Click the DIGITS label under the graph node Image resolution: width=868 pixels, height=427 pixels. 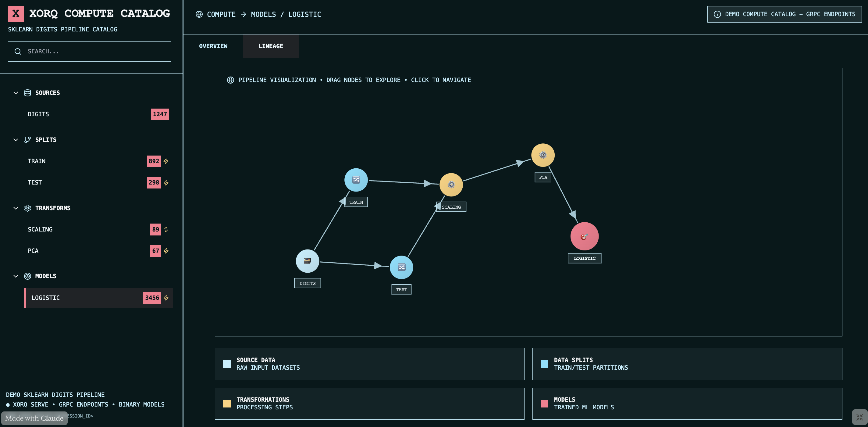coord(307,283)
